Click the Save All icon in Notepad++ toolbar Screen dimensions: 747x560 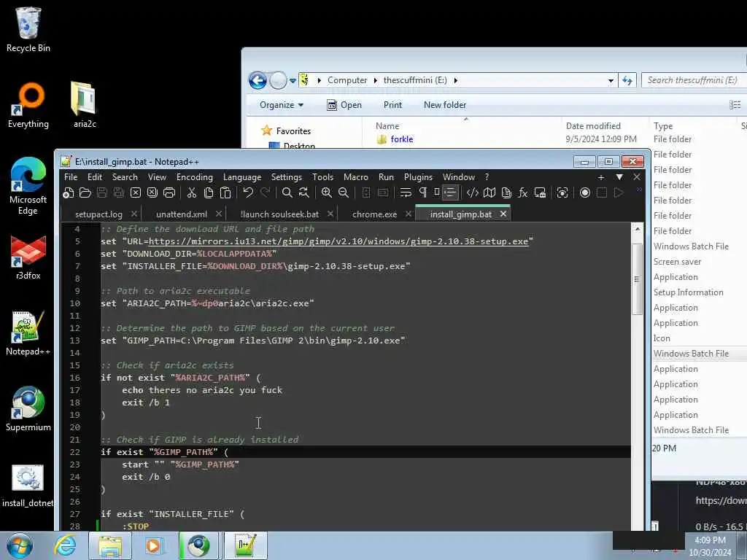tap(119, 192)
